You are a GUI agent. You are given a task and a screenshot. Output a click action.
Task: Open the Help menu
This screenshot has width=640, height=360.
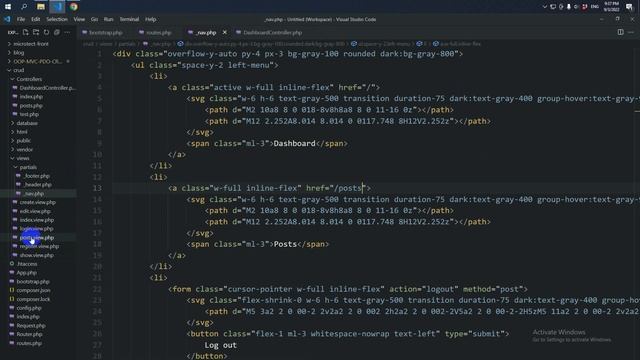pos(151,19)
